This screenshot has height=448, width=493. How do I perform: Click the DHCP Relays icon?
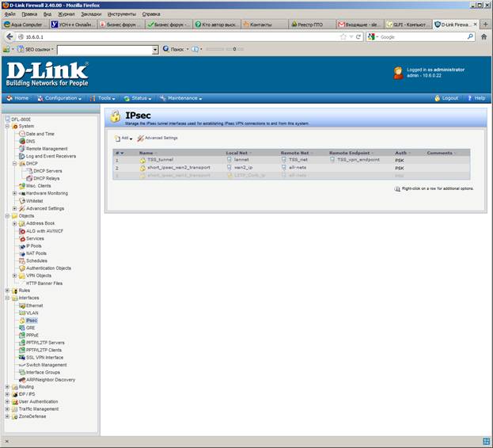click(29, 179)
